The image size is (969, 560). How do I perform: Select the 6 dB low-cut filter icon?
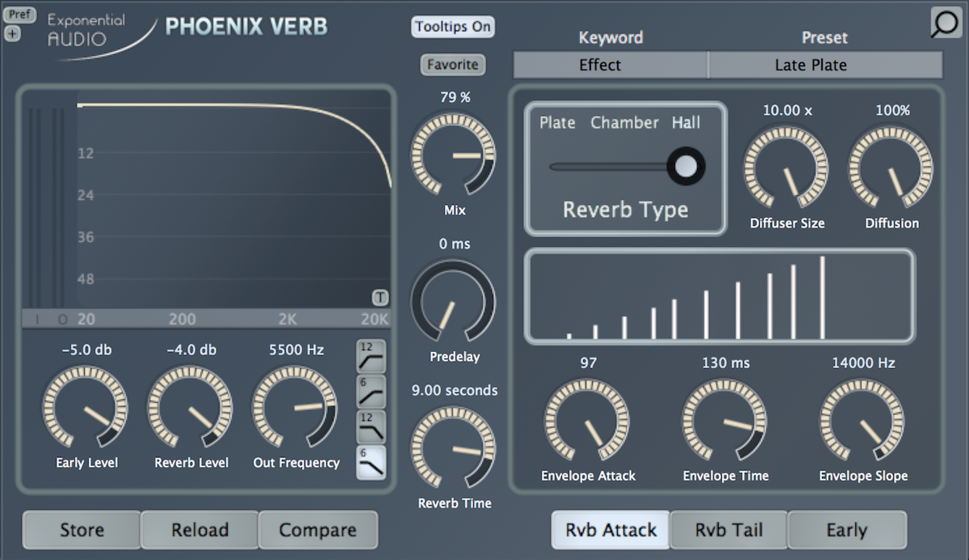(x=371, y=392)
